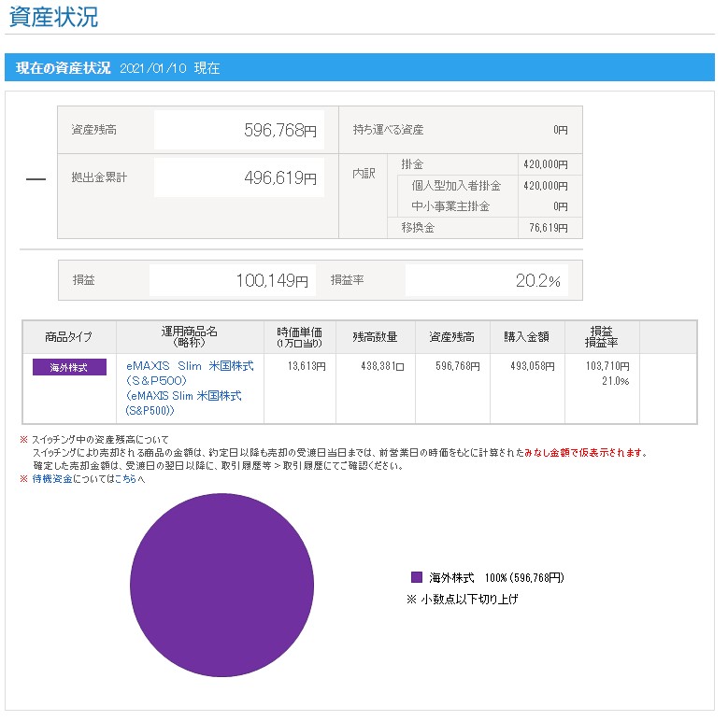728x721 pixels.
Task: Click the 商品タイプ column header
Action: tap(69, 337)
